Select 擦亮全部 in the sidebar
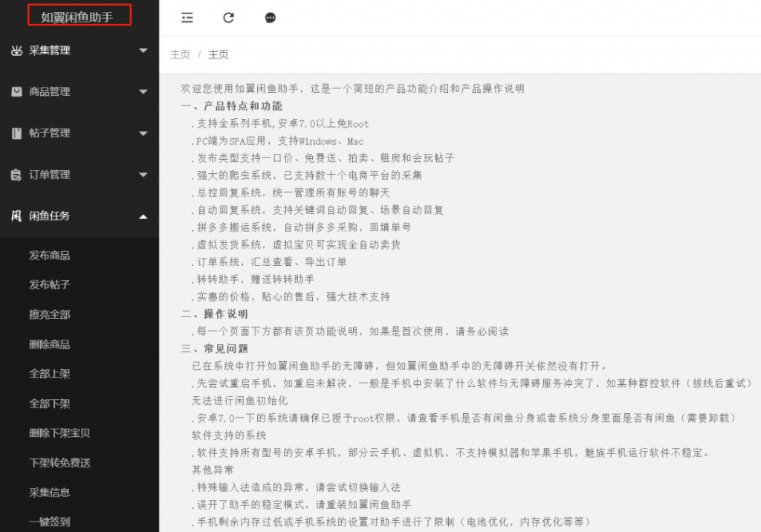Viewport: 761px width, 532px height. [50, 315]
